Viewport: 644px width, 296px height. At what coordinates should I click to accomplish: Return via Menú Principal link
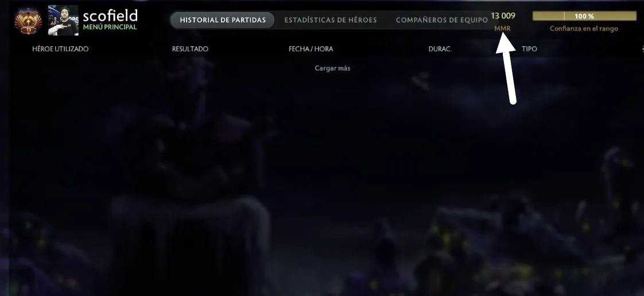pyautogui.click(x=110, y=27)
